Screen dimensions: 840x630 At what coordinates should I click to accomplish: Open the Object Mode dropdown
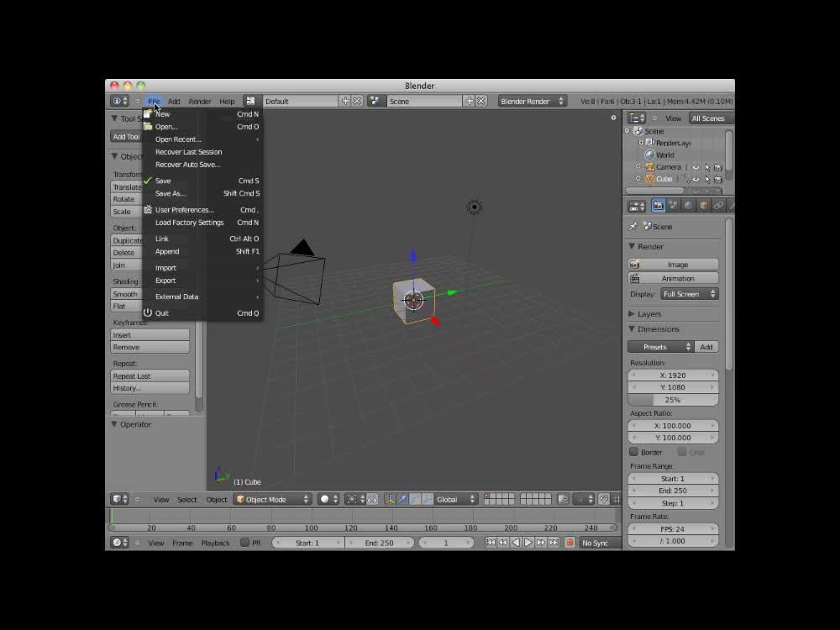[x=275, y=499]
